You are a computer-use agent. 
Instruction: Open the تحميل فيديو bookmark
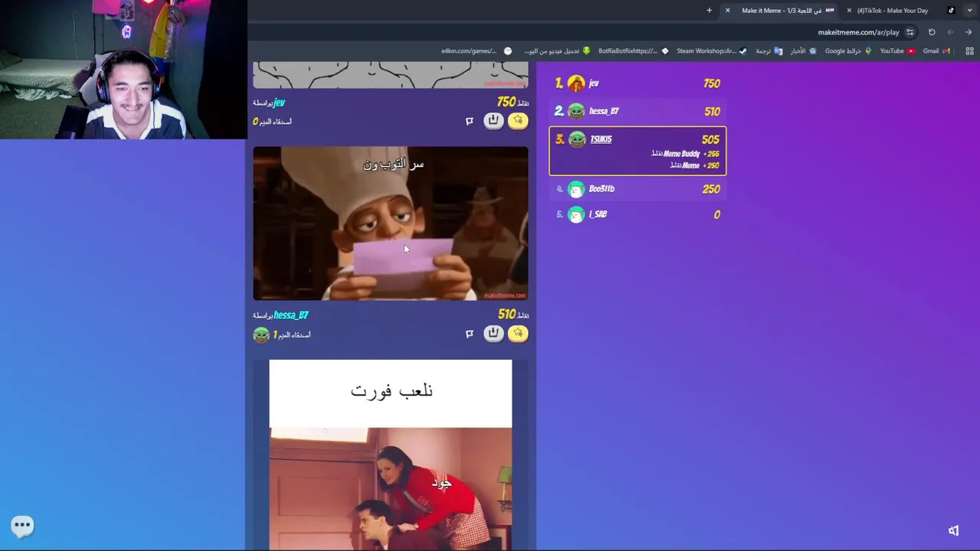tap(557, 51)
